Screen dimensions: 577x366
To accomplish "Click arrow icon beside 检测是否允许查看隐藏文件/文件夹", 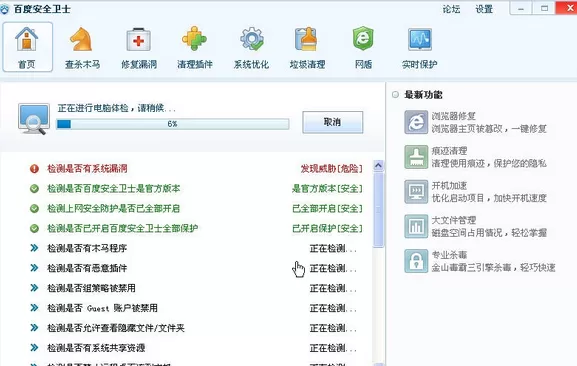I will coord(34,327).
